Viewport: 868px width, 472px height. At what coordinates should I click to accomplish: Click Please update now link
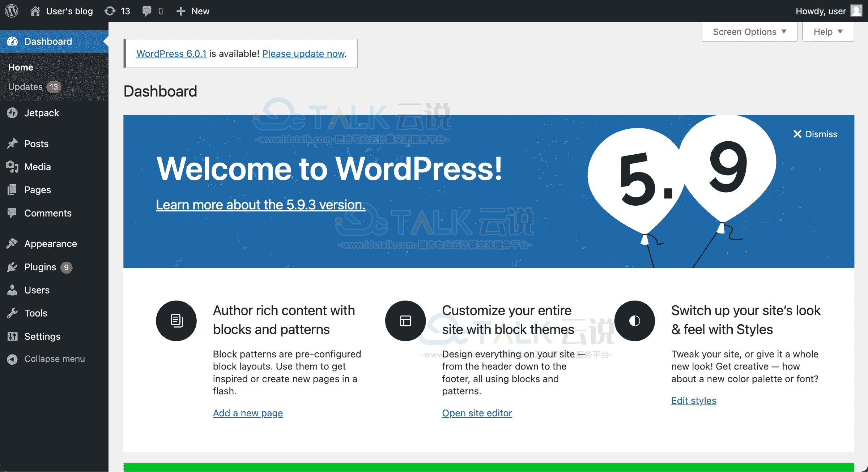tap(303, 53)
